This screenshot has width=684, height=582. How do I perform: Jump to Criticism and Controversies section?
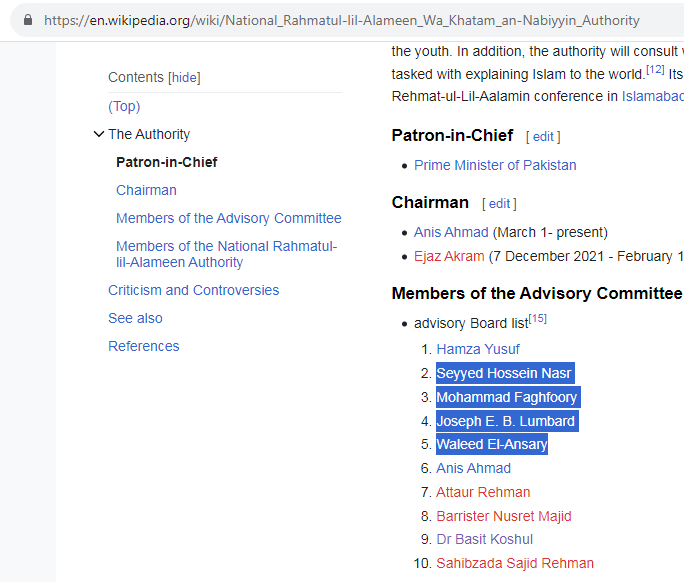tap(194, 290)
